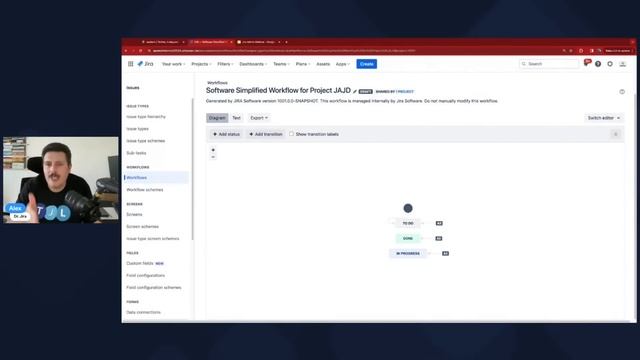This screenshot has height=360, width=640.
Task: Click the zoom in plus button on diagram
Action: (213, 150)
